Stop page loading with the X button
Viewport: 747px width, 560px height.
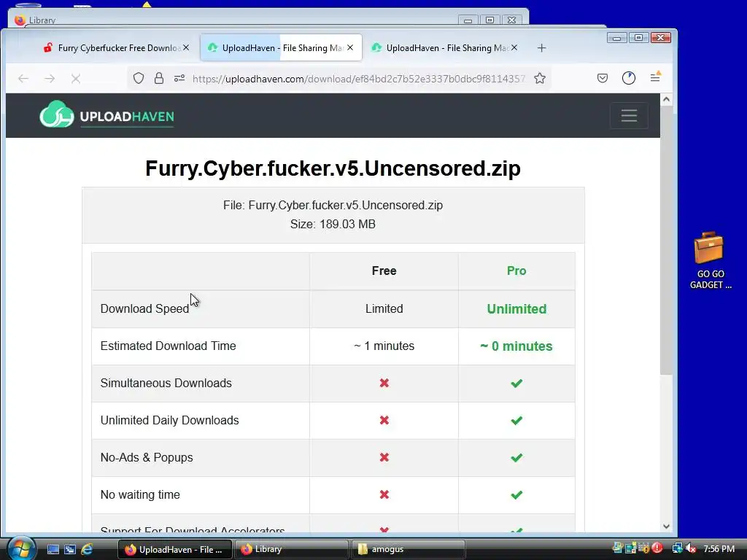coord(76,79)
